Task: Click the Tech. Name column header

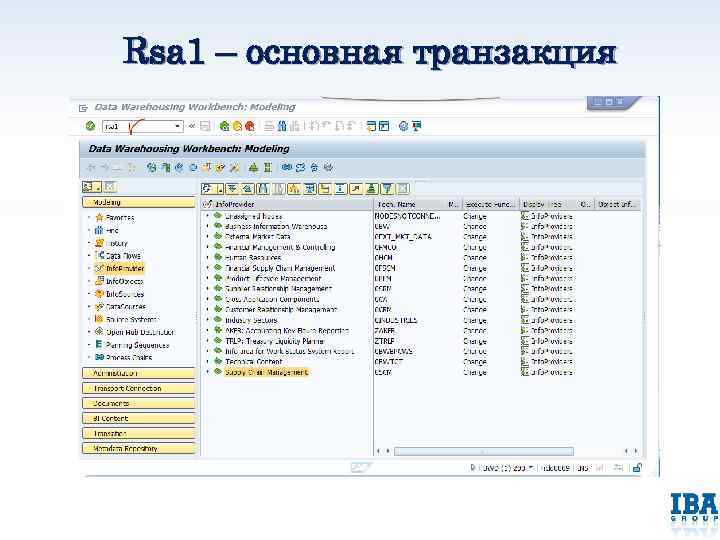Action: 410,204
